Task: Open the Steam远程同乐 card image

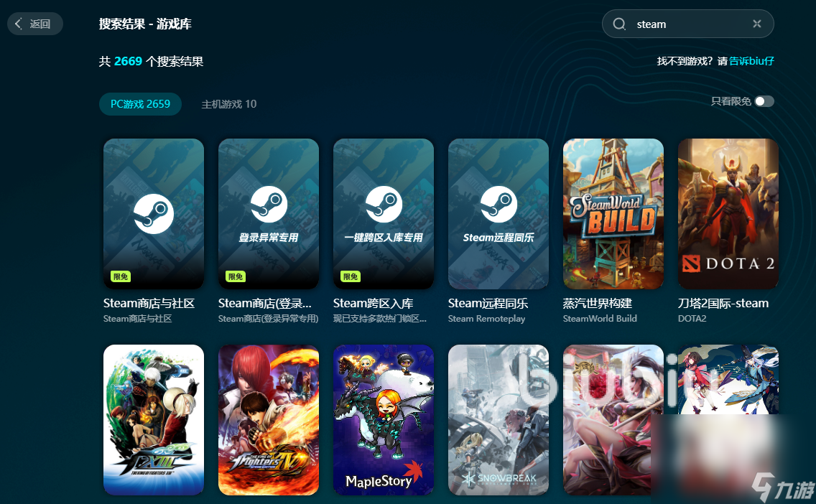Action: coord(499,214)
